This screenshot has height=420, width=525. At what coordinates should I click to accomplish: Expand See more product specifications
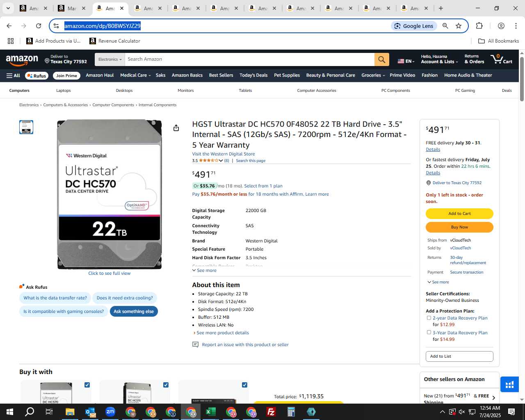[204, 271]
